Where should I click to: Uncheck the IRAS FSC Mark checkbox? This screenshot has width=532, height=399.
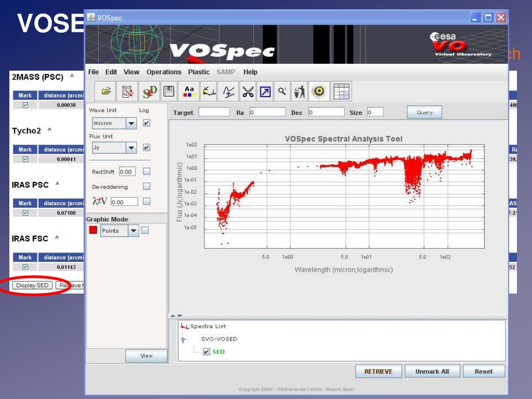pos(25,267)
